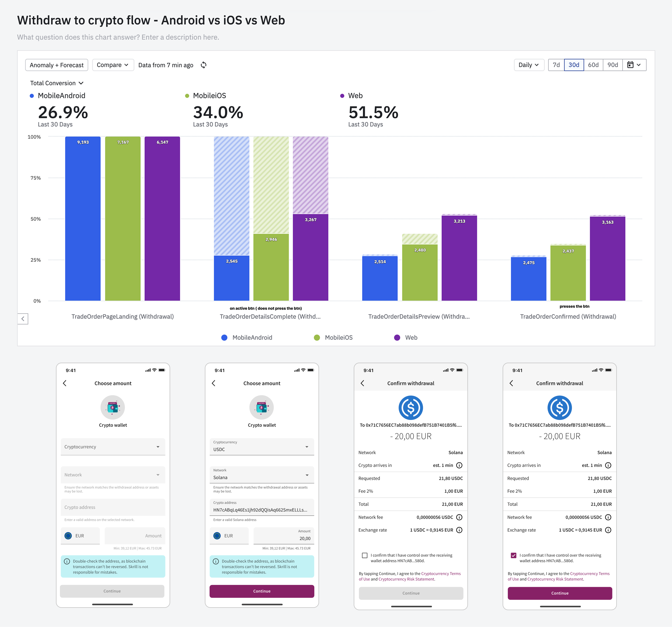
Task: Click the empty Crypto address field
Action: (113, 507)
